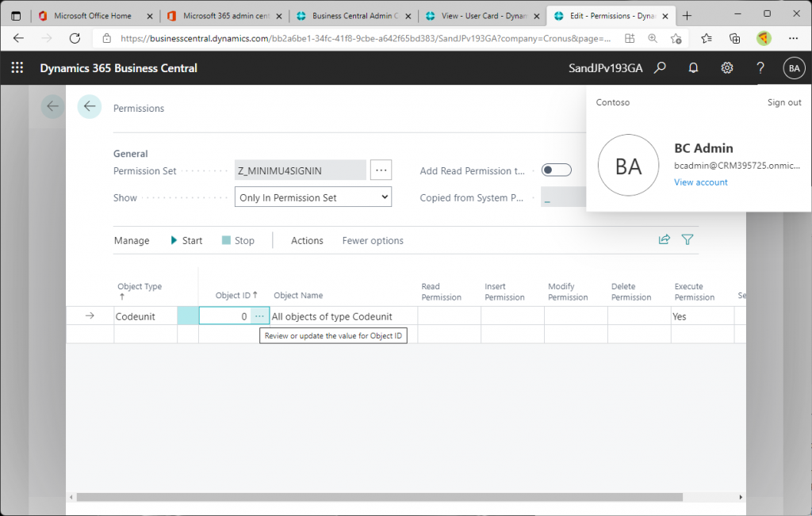Click Sign out link
812x516 pixels.
click(784, 102)
